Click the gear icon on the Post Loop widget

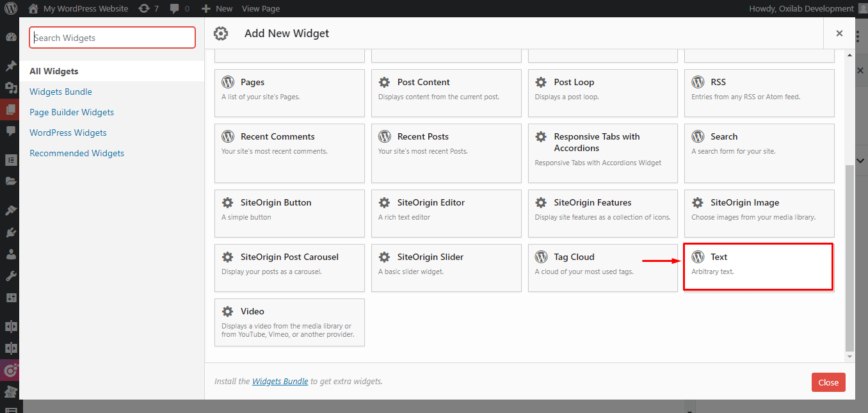(541, 82)
